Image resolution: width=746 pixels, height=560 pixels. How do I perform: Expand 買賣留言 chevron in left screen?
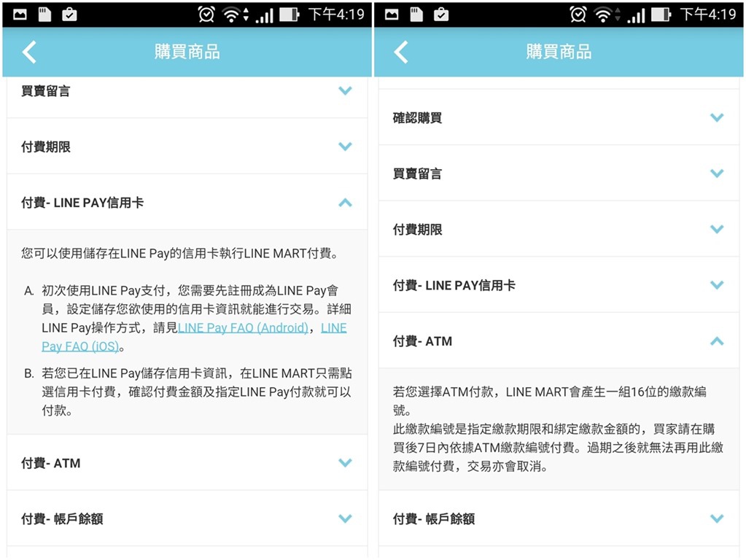[x=345, y=90]
